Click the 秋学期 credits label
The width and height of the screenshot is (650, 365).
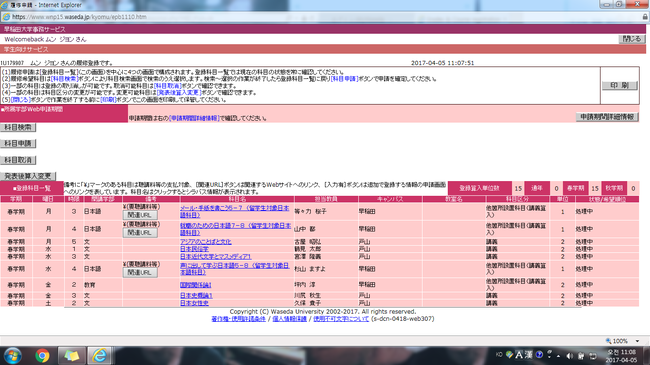pyautogui.click(x=614, y=188)
